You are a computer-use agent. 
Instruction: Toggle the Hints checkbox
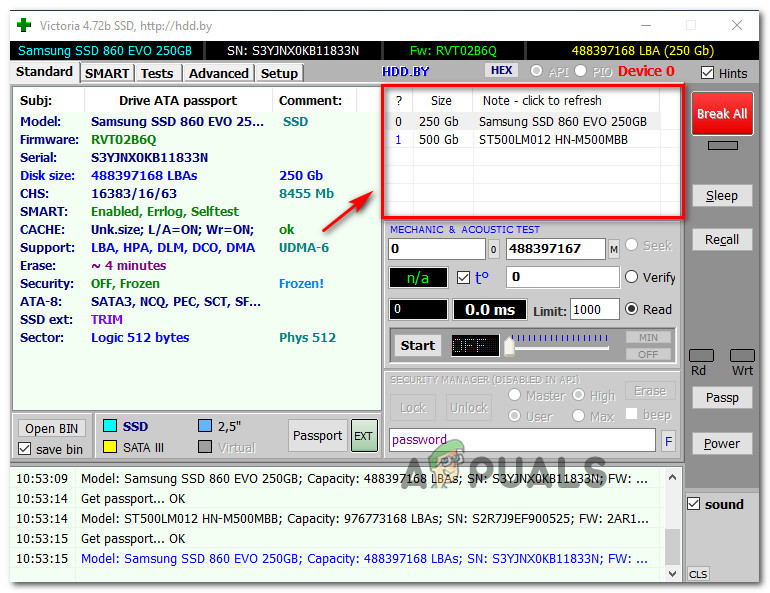click(x=707, y=73)
